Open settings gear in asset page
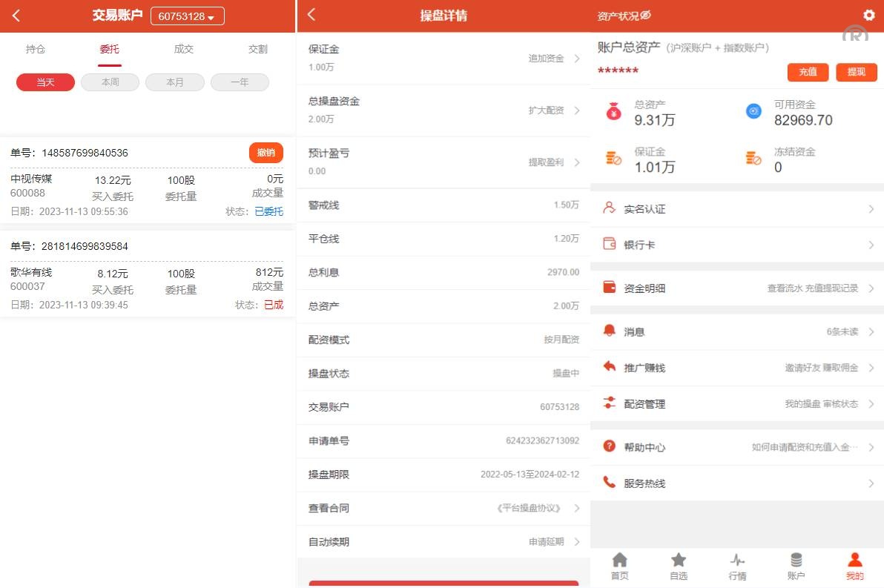884x588 pixels. [x=869, y=16]
